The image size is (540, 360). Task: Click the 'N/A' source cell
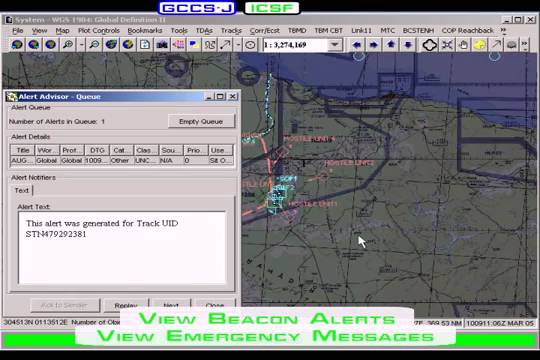tap(171, 161)
